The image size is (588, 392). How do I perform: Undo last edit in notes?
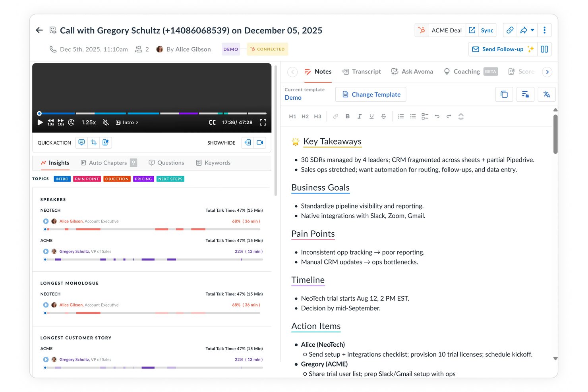pyautogui.click(x=437, y=116)
